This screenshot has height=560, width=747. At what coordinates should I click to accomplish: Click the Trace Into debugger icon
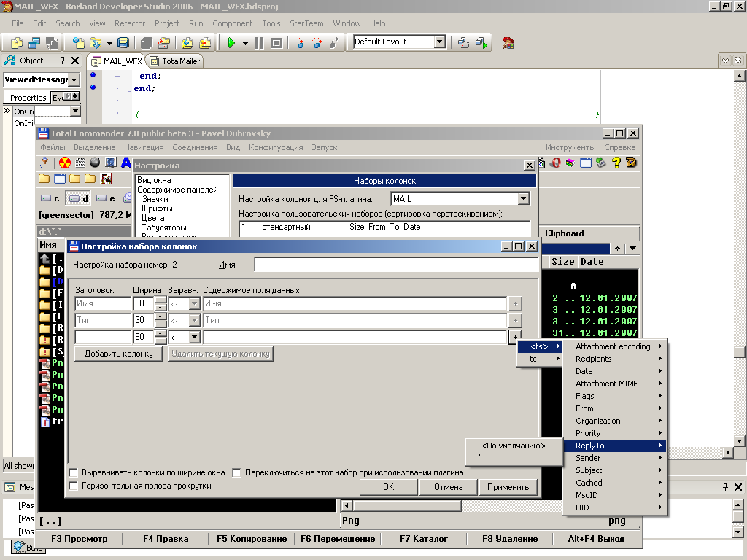tap(300, 43)
